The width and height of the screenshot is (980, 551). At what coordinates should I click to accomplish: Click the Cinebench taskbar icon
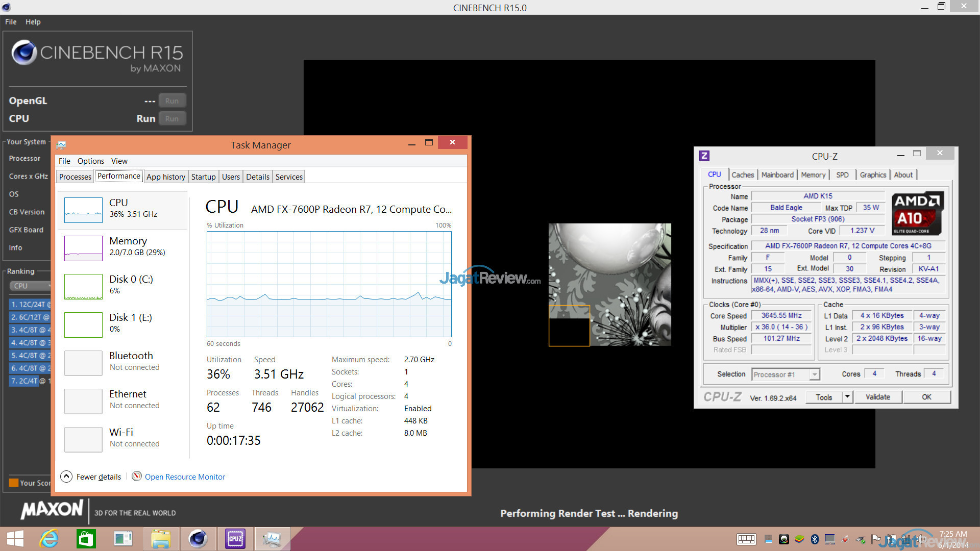tap(198, 539)
